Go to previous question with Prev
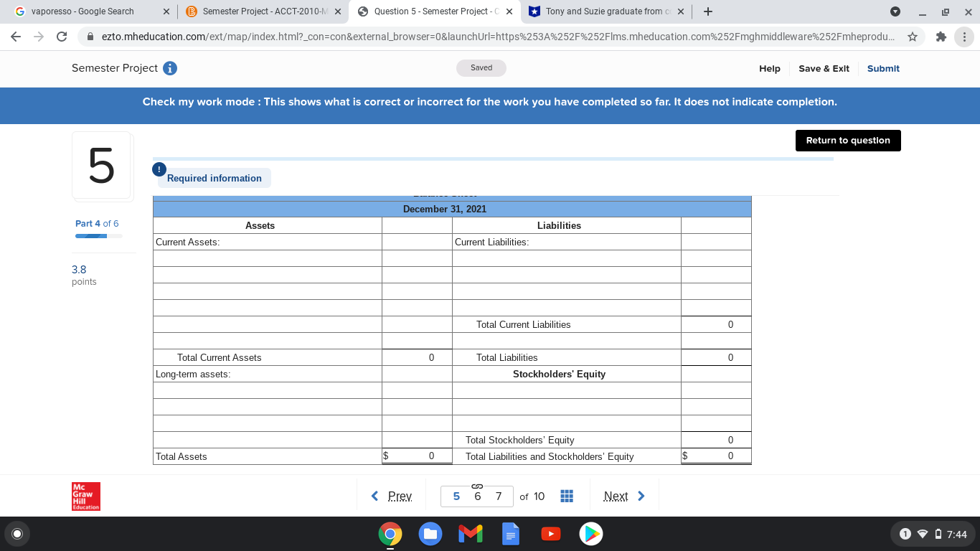The image size is (980, 551). (x=392, y=496)
